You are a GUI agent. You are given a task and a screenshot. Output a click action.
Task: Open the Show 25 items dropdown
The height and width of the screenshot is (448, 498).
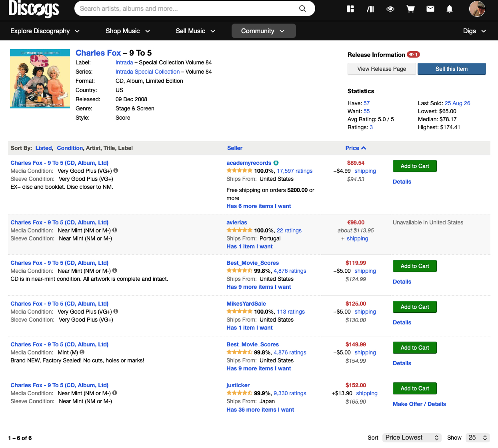[x=478, y=438]
